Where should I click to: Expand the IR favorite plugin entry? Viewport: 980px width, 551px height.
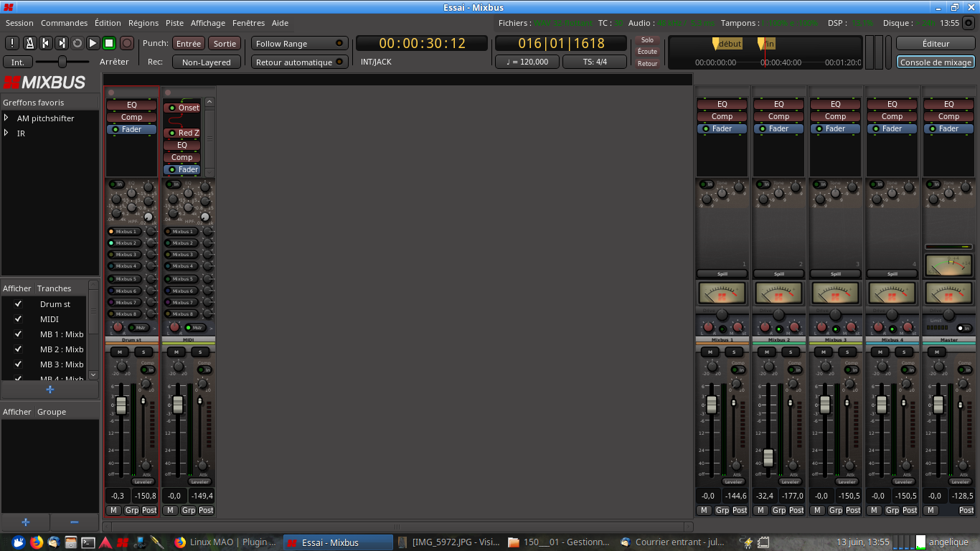tap(6, 133)
